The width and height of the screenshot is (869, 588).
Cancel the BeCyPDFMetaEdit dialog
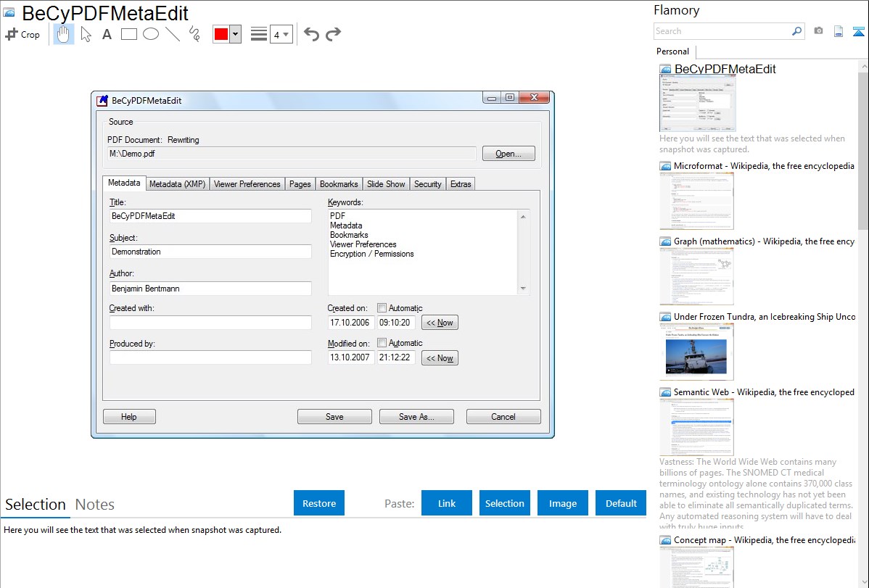click(x=503, y=417)
